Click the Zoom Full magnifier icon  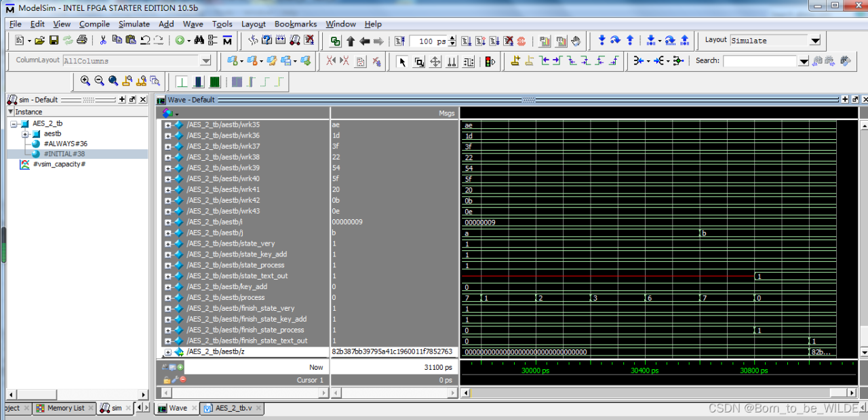tap(113, 81)
